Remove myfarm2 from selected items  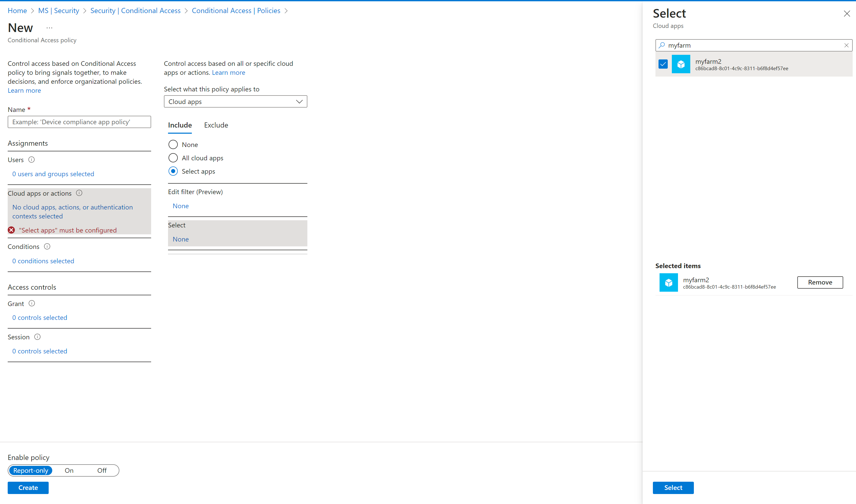coord(820,282)
